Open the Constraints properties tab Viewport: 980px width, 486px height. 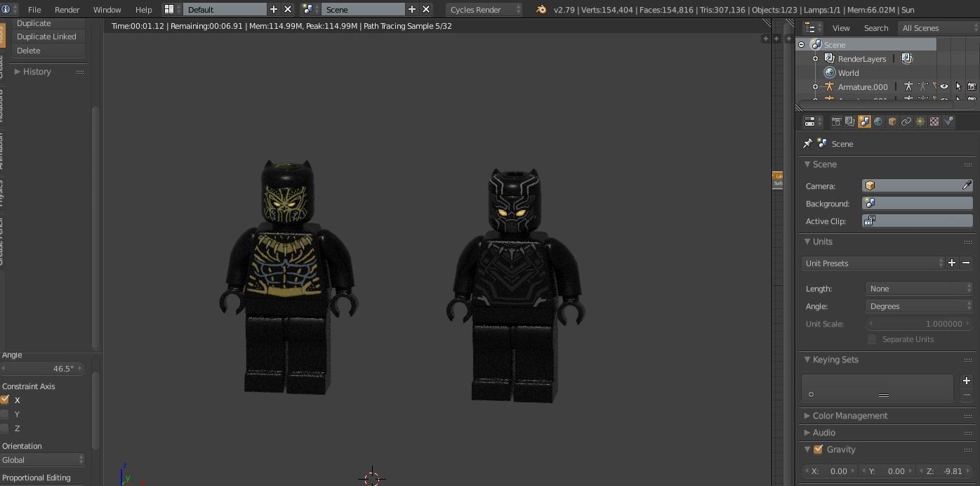(x=906, y=121)
